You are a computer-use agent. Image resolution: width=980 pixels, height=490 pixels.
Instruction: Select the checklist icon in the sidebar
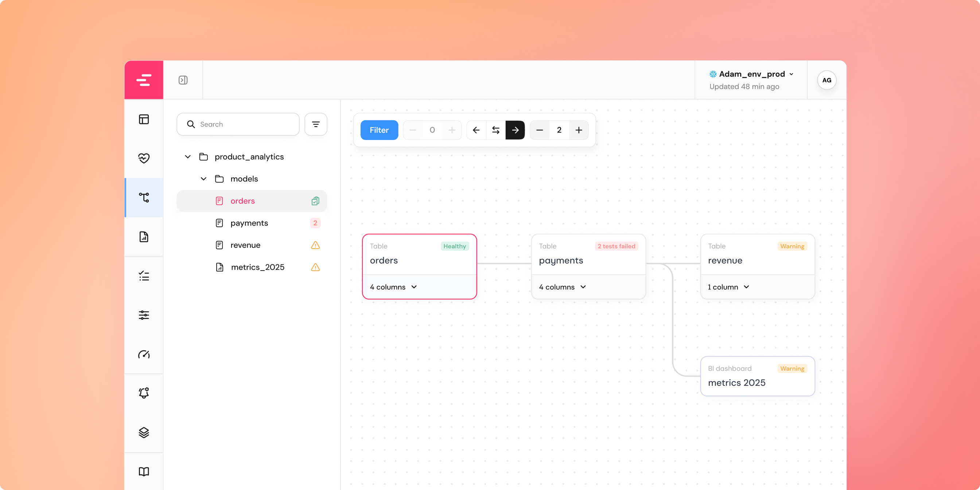(x=143, y=276)
